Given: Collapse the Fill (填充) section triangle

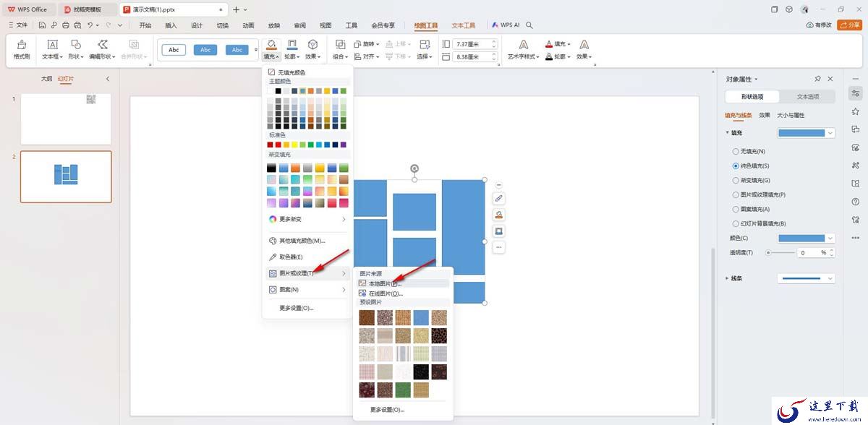Looking at the screenshot, I should [x=728, y=132].
